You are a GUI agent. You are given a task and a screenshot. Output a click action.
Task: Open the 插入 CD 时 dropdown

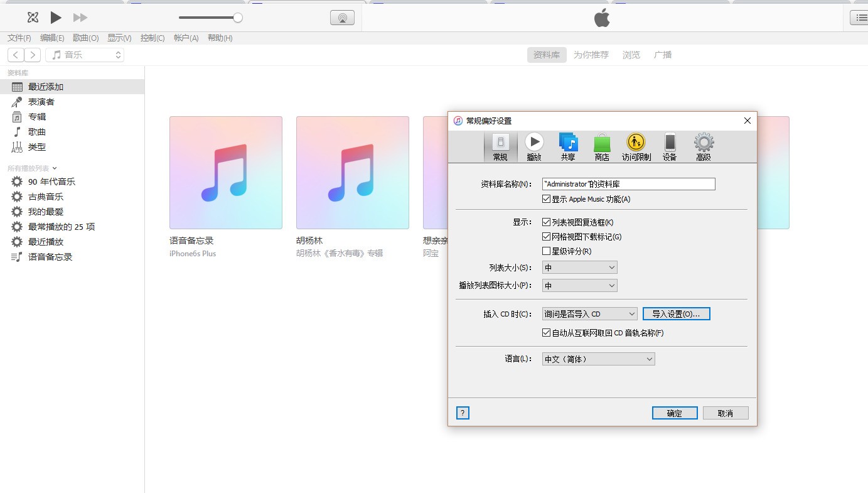(590, 313)
